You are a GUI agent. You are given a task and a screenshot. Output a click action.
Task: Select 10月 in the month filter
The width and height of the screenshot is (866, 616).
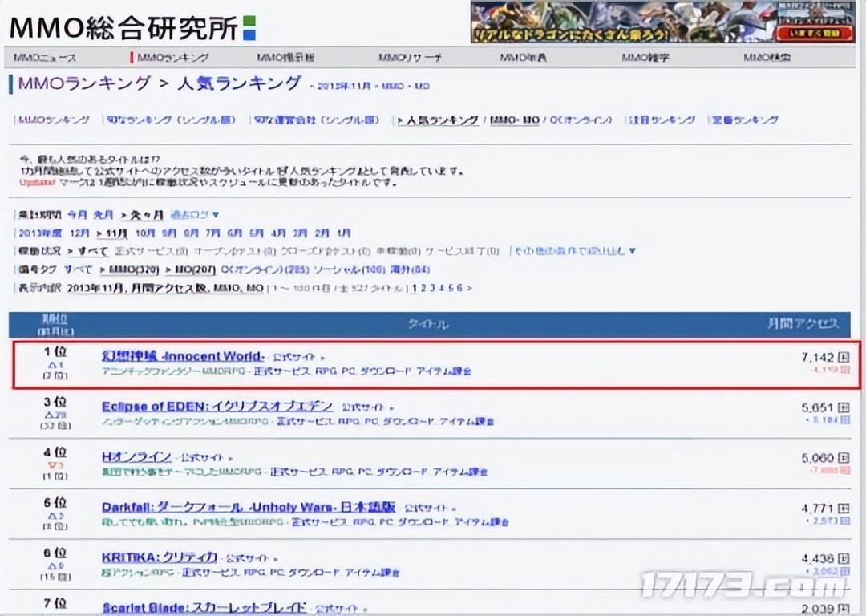point(144,233)
